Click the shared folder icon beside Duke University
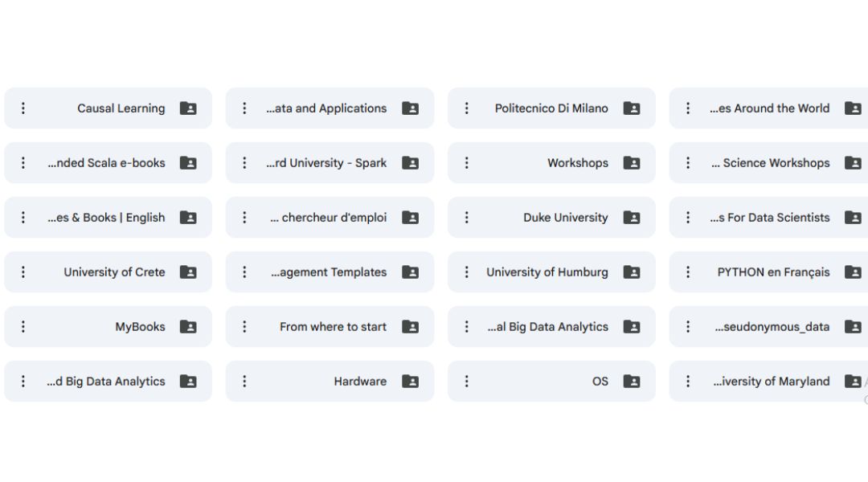The image size is (868, 482). point(632,218)
